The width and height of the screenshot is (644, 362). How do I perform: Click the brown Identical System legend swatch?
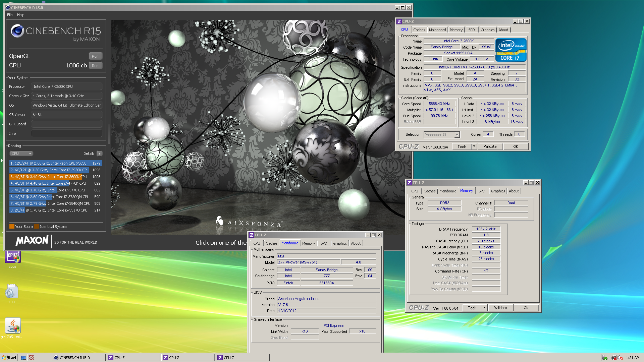pos(37,227)
